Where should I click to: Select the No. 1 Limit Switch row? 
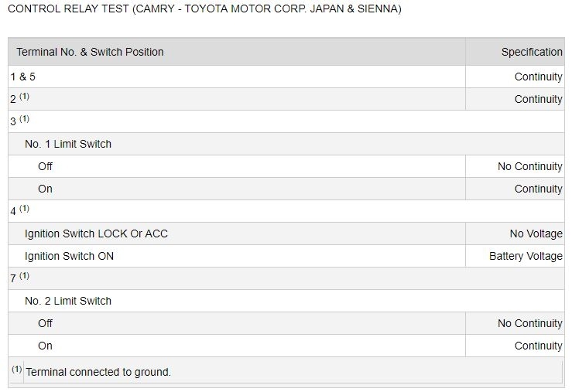68,144
